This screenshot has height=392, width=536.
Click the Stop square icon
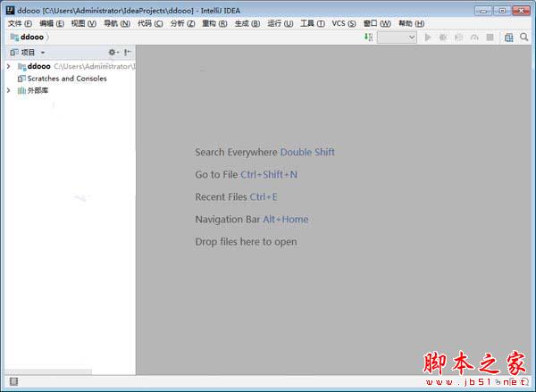pos(490,38)
